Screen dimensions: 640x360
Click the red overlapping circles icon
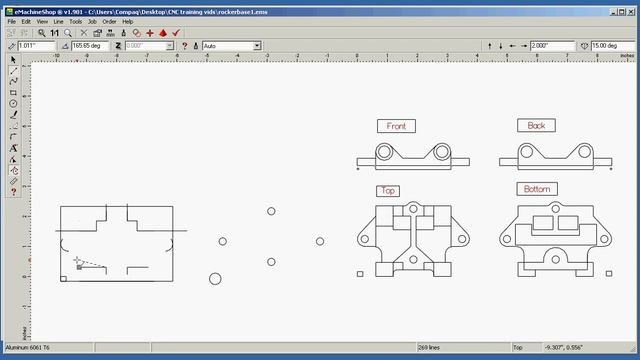tap(137, 33)
